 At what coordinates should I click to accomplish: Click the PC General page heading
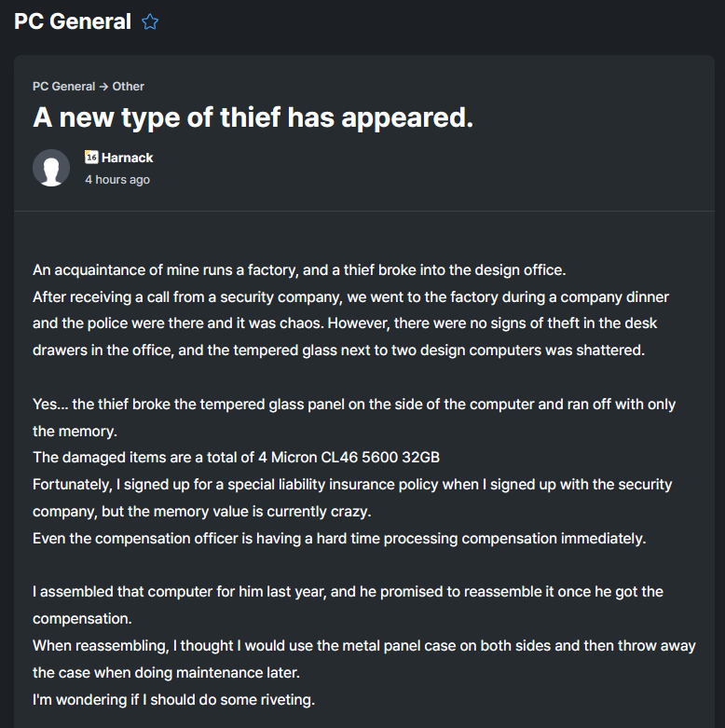coord(73,22)
